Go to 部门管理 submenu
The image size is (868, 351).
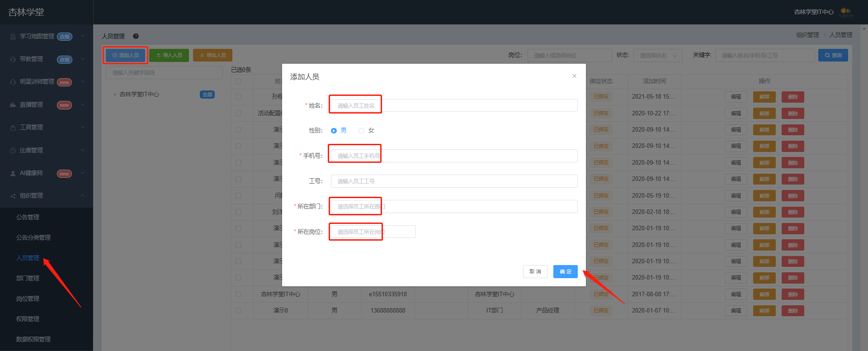[x=28, y=278]
